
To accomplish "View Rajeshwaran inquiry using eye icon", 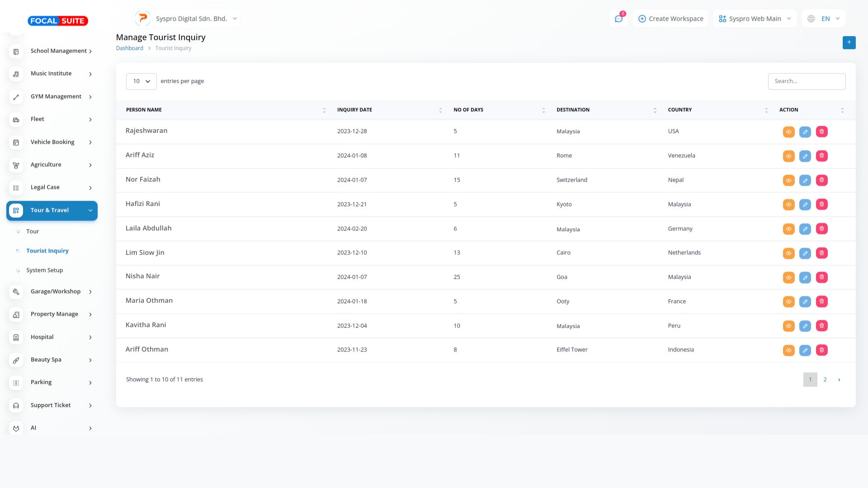I will pyautogui.click(x=788, y=132).
